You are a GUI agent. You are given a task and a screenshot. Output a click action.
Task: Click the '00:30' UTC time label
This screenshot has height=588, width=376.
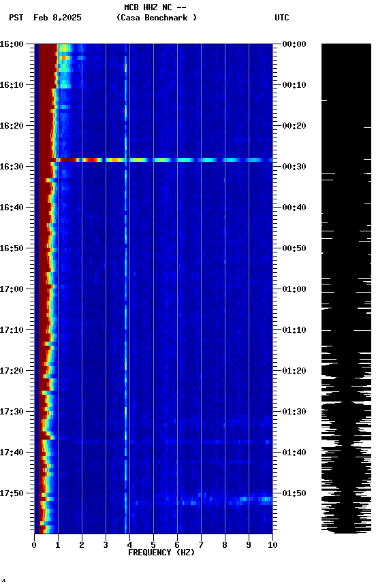294,167
